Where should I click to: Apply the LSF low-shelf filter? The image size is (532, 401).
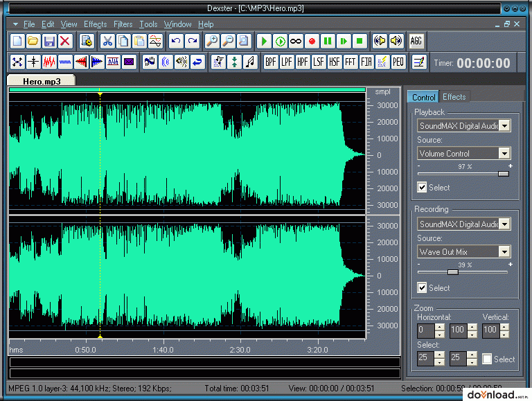click(318, 62)
